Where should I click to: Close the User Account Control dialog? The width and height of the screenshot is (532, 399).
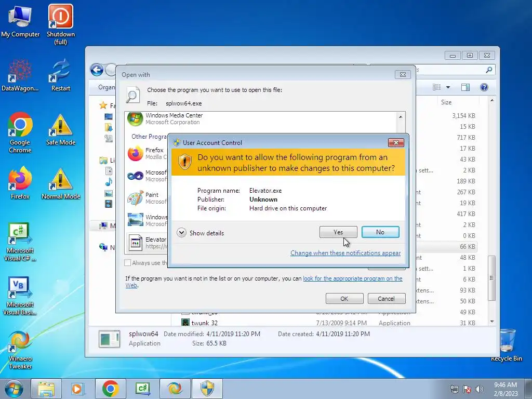click(x=396, y=142)
